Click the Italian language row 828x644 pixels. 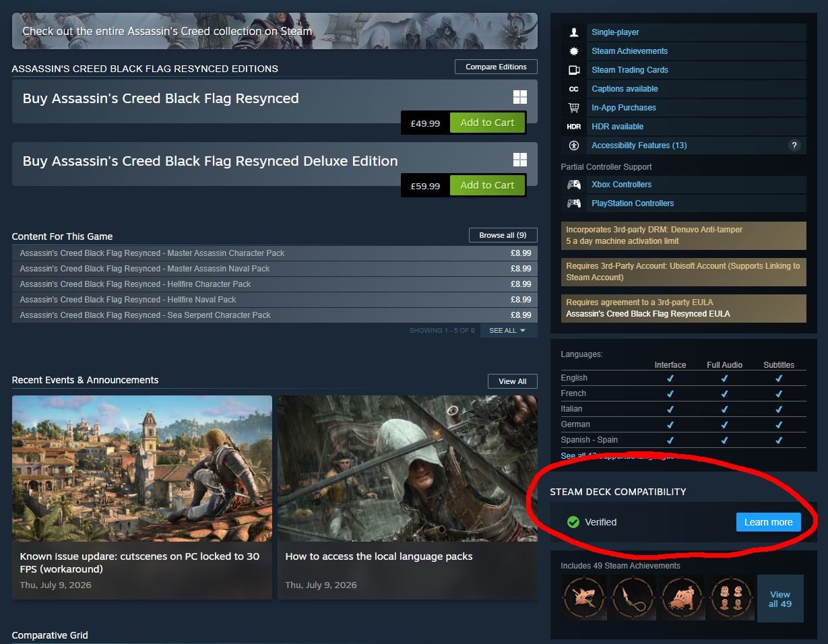click(x=683, y=409)
